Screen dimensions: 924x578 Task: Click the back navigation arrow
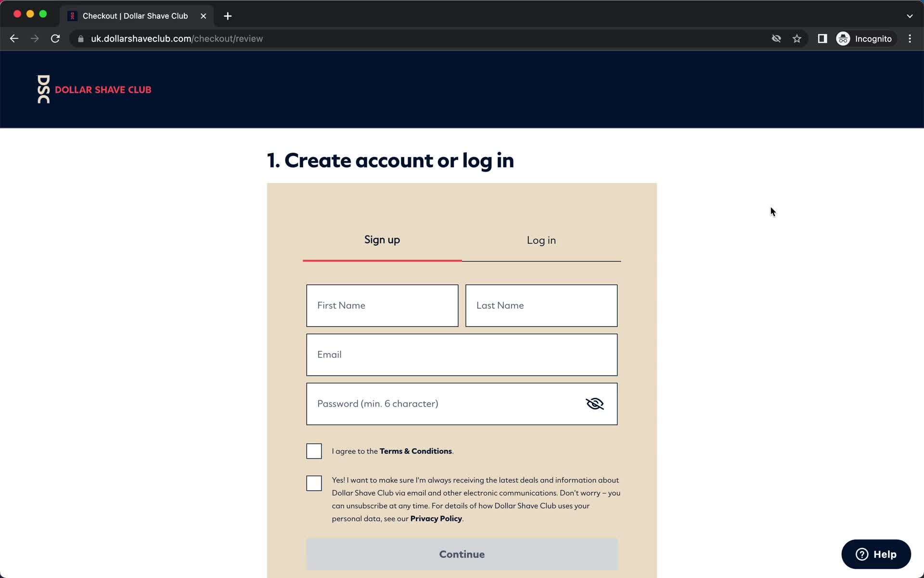click(14, 39)
